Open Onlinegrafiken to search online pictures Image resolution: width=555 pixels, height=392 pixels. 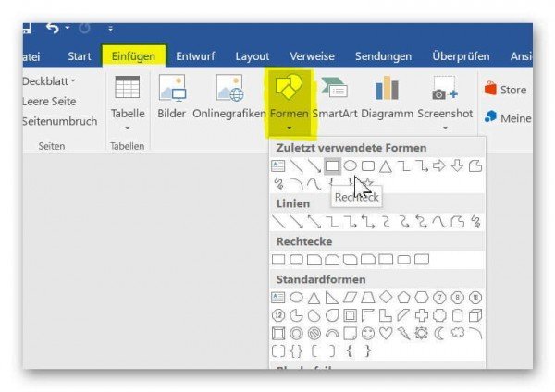click(x=229, y=97)
